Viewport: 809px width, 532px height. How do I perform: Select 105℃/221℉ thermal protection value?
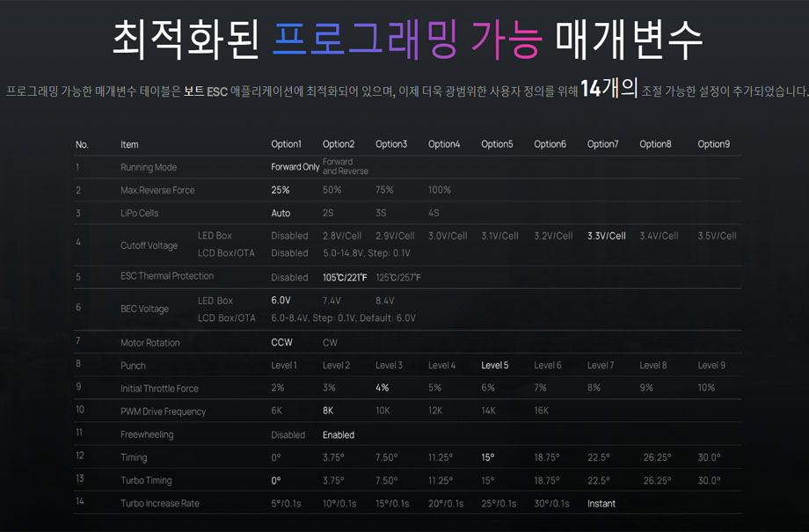[x=345, y=277]
